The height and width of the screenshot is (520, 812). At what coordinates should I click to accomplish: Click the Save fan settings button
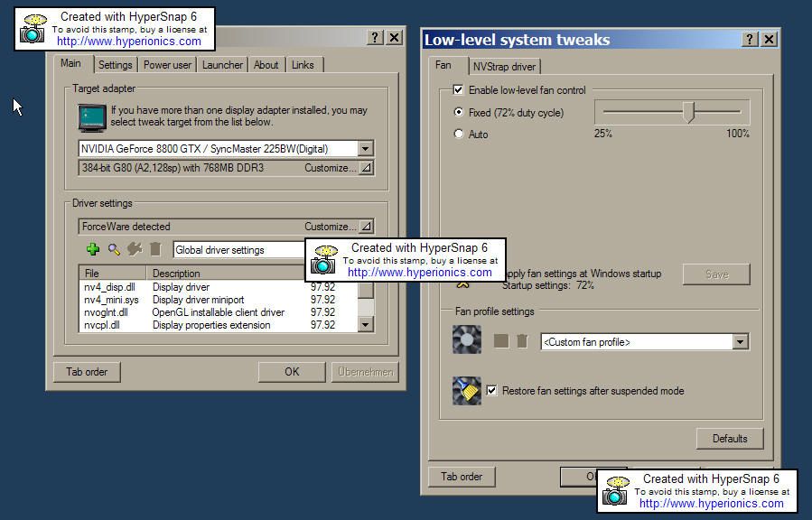pyautogui.click(x=717, y=274)
